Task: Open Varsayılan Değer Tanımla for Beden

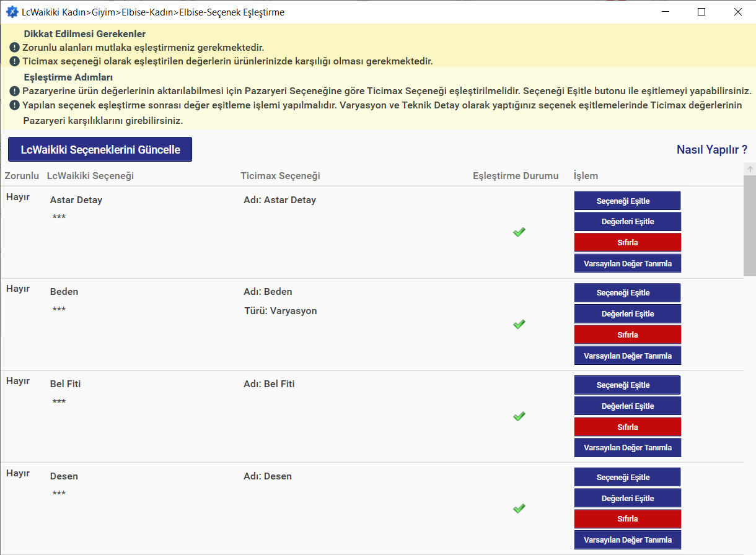Action: coord(628,356)
